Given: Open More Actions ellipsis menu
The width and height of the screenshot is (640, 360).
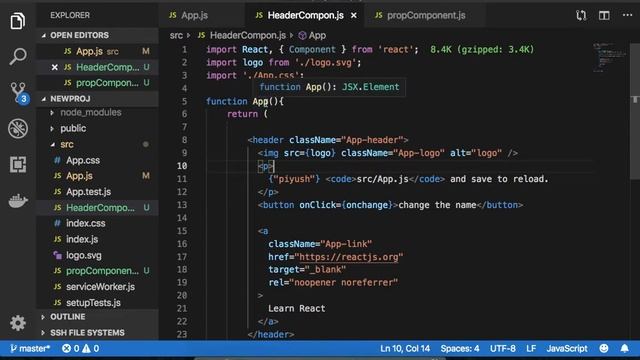Looking at the screenshot, I should click(627, 15).
